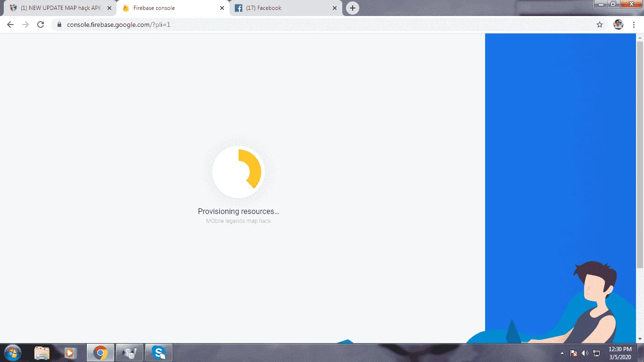
Task: Open the Chrome profile avatar
Action: pyautogui.click(x=619, y=25)
